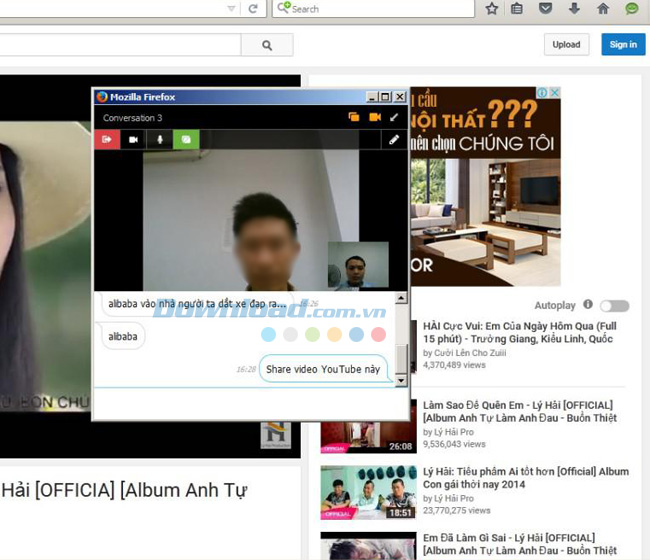The image size is (650, 560).
Task: Open the video with 26:08 duration thumbnail
Action: [x=368, y=427]
